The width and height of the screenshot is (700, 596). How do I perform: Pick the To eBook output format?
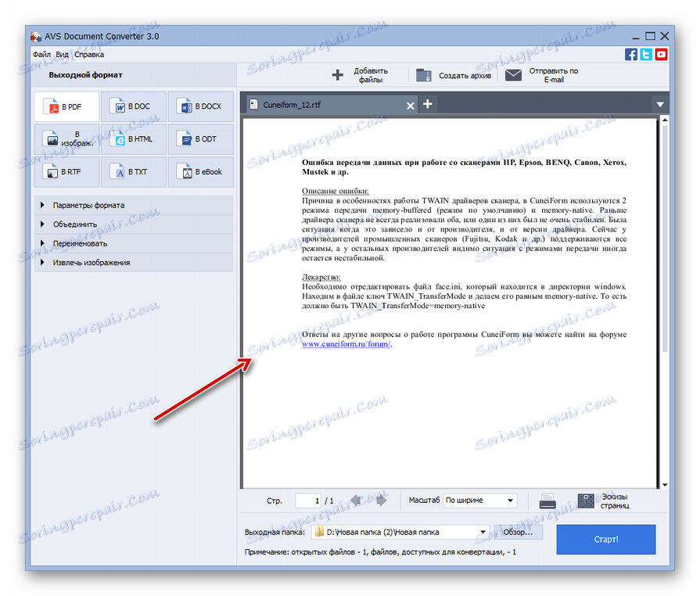(x=201, y=172)
